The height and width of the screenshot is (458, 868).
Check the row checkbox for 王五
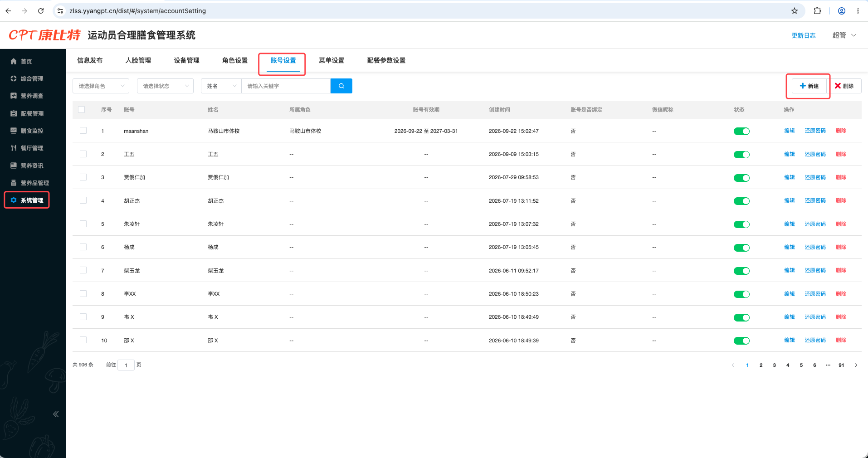point(83,154)
